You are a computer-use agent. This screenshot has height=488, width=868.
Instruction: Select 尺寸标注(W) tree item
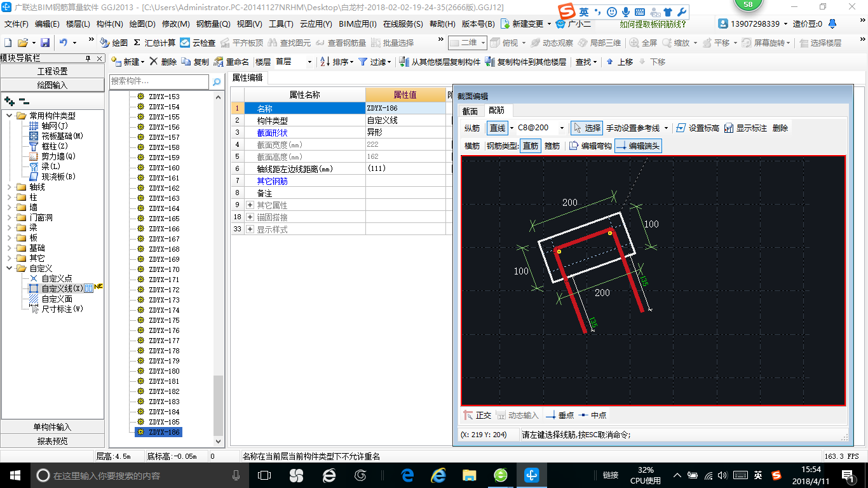(56, 309)
